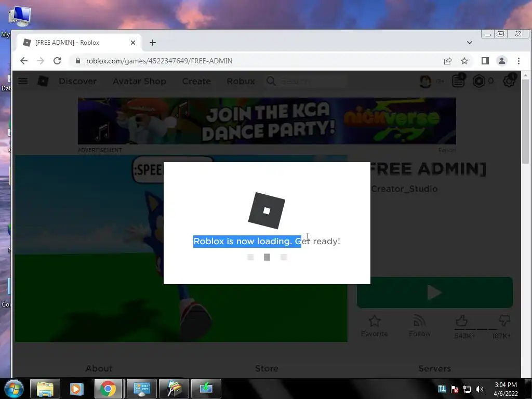
Task: Open the Creator_Studio creator link
Action: 404,189
